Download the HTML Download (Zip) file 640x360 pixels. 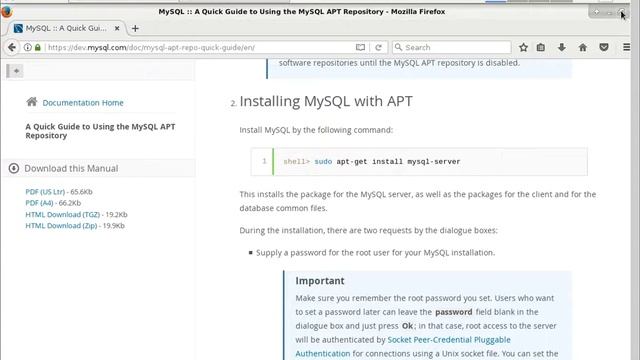click(x=61, y=226)
